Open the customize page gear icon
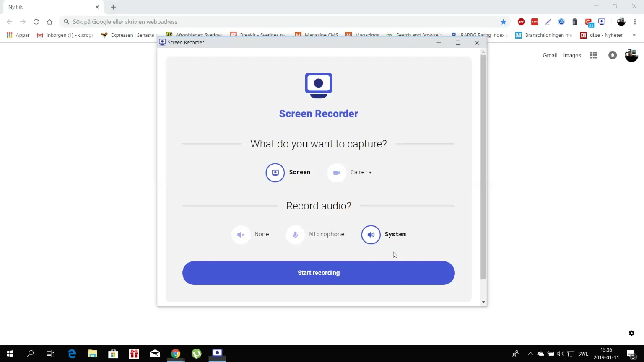 (631, 334)
